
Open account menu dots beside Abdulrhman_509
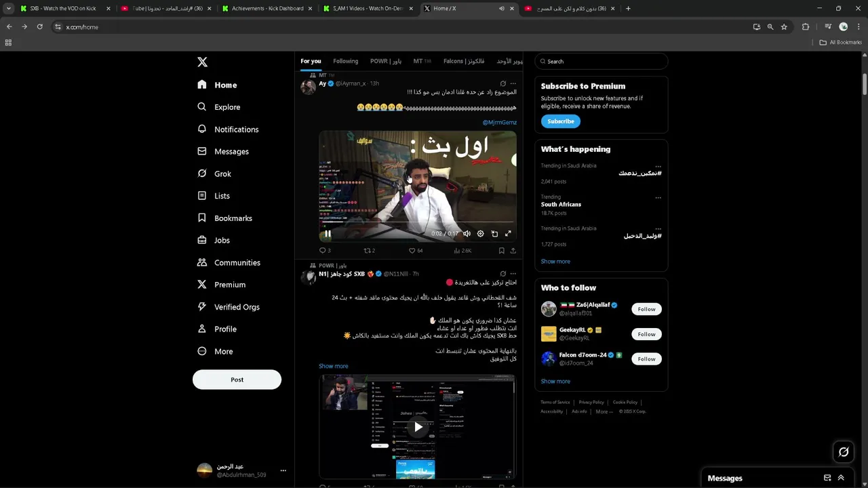point(283,470)
